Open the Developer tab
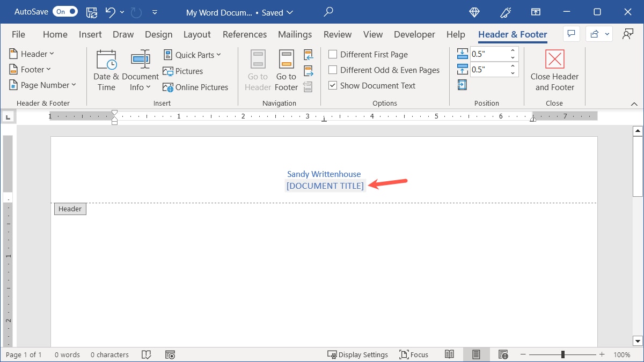The image size is (644, 362). point(414,34)
